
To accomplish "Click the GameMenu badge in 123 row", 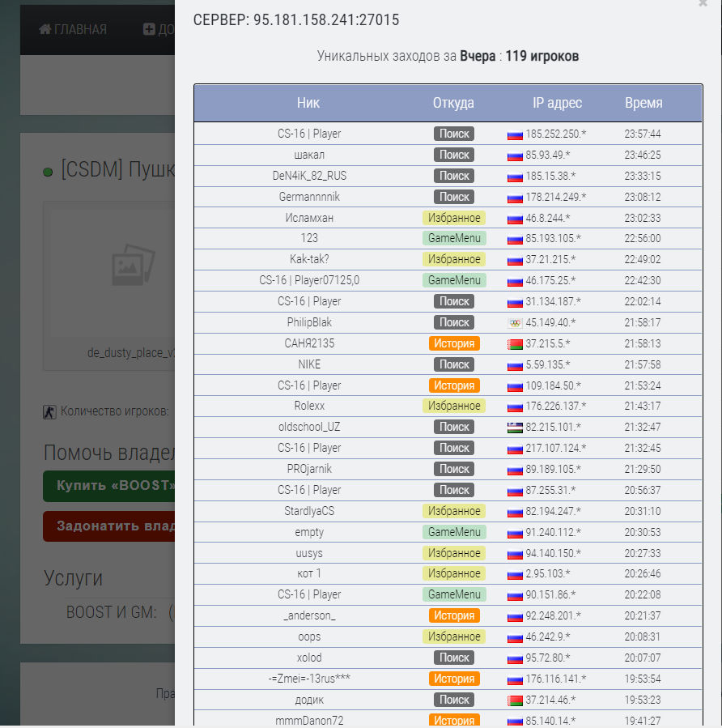I will (x=454, y=238).
